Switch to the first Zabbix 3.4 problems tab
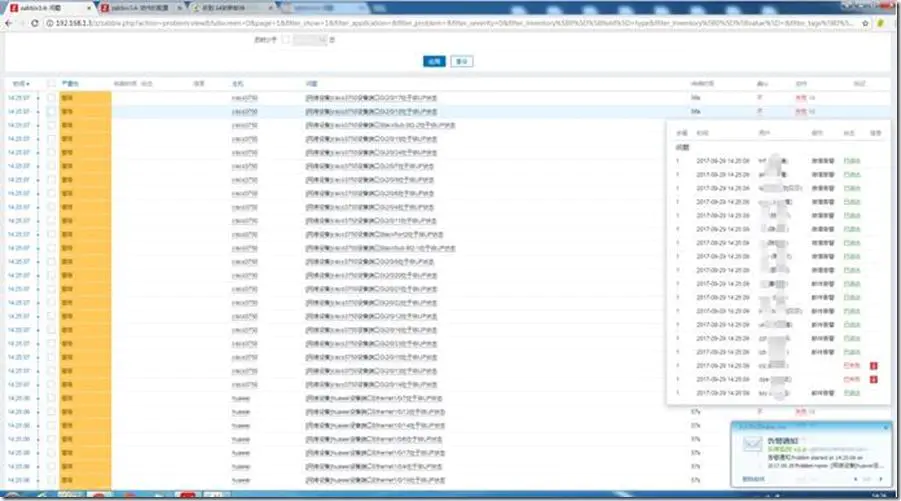Screen dimensions: 901x501 47,8
